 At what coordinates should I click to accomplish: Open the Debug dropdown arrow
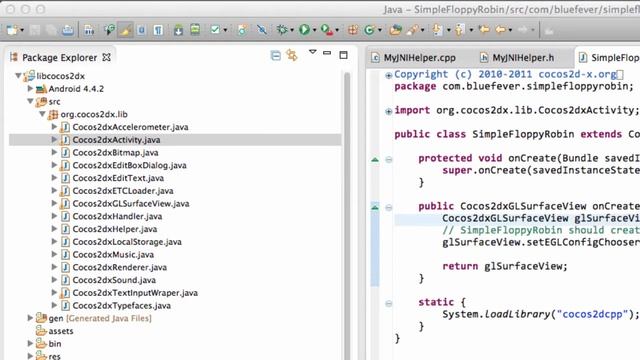click(x=292, y=30)
